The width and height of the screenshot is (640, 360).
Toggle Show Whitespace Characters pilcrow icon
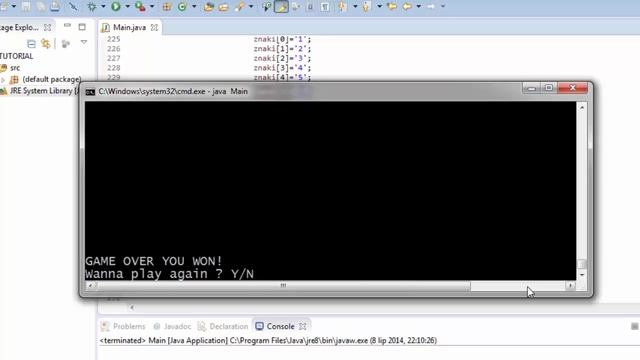[x=325, y=6]
